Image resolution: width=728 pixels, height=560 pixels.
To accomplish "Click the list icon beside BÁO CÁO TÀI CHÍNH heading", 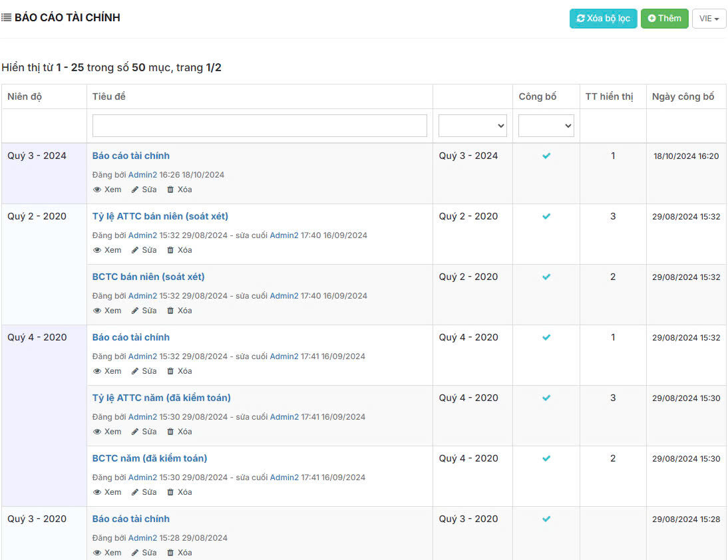I will pyautogui.click(x=7, y=18).
